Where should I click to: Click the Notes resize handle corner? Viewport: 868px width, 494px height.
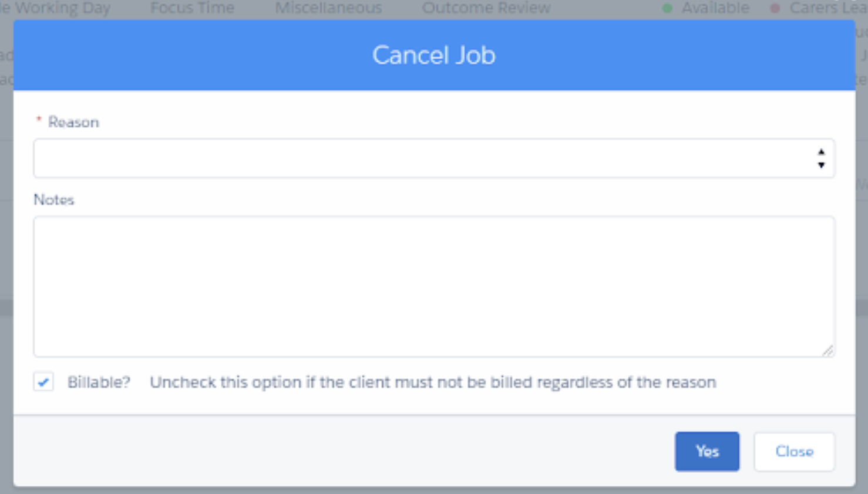(x=827, y=350)
